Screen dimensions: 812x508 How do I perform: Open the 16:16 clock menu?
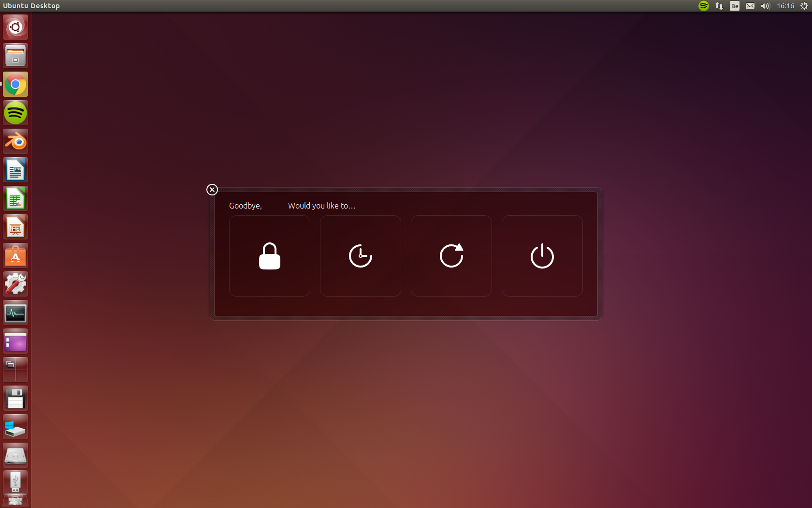[x=786, y=6]
